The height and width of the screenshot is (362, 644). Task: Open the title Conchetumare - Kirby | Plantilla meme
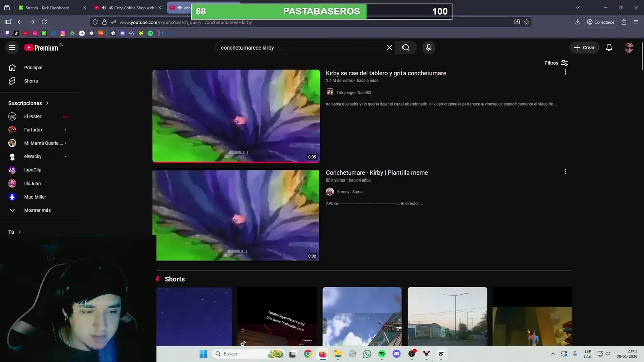tap(376, 173)
